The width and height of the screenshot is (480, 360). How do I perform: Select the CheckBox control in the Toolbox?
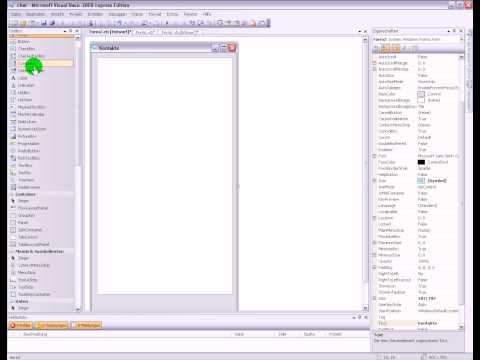[41, 49]
